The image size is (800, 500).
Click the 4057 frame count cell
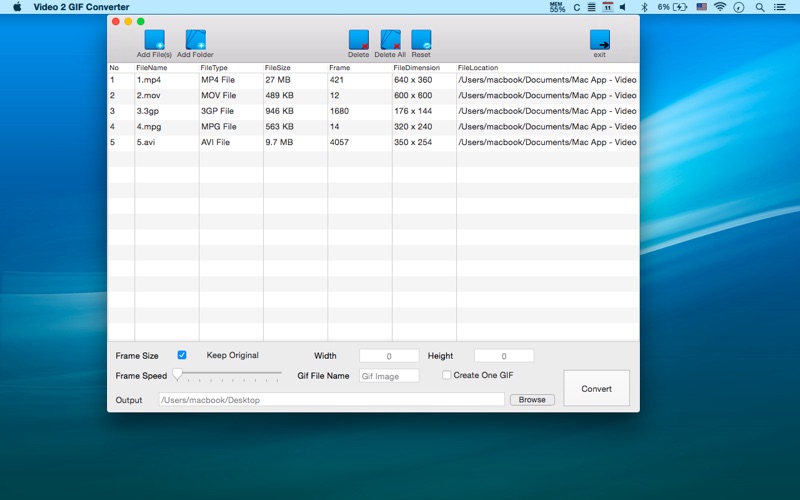339,142
